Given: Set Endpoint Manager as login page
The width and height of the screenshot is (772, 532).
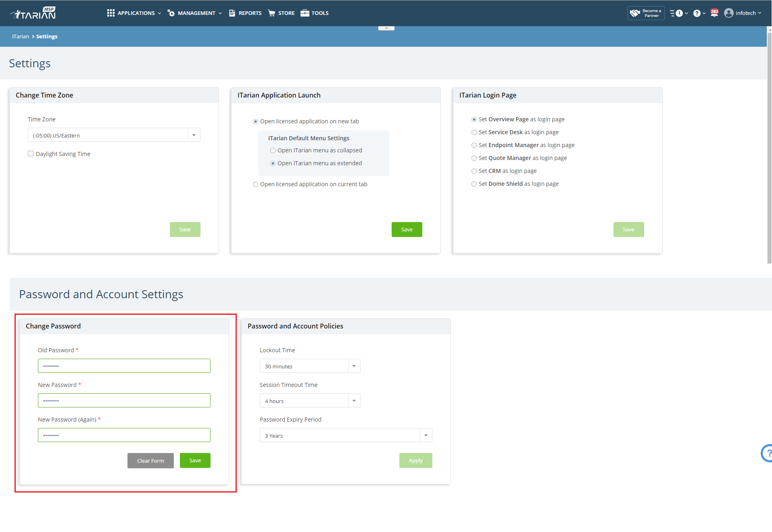Looking at the screenshot, I should [474, 145].
